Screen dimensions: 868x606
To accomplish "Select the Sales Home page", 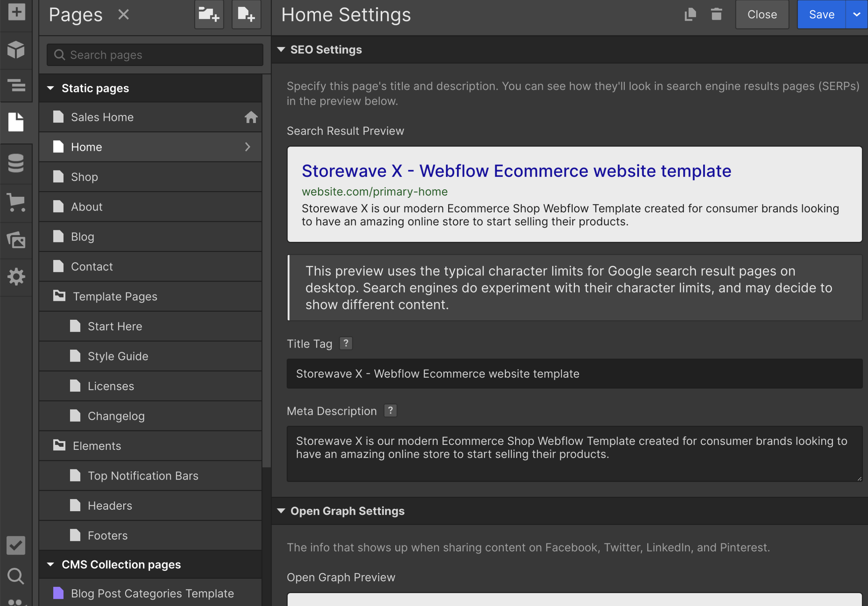I will 150,117.
